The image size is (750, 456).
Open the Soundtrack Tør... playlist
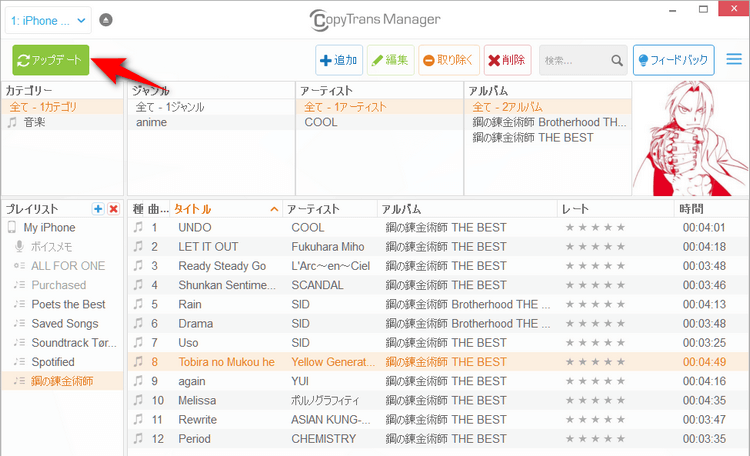[x=62, y=343]
